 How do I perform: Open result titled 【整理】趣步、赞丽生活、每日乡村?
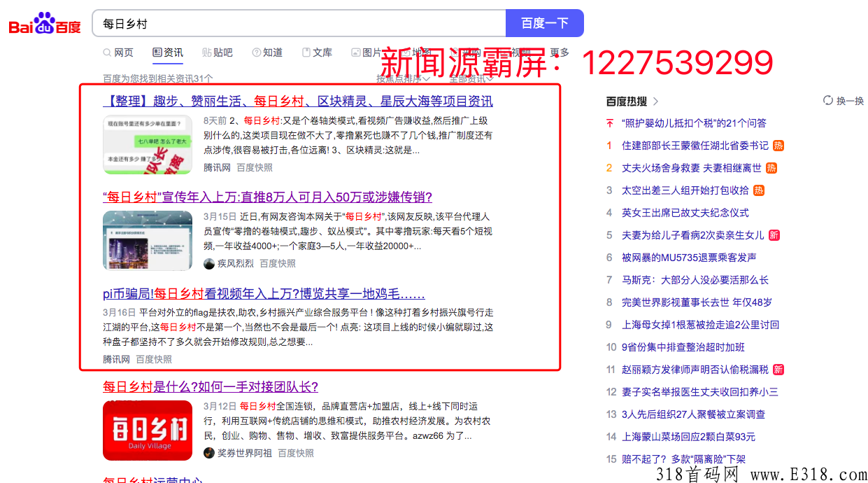pyautogui.click(x=298, y=101)
